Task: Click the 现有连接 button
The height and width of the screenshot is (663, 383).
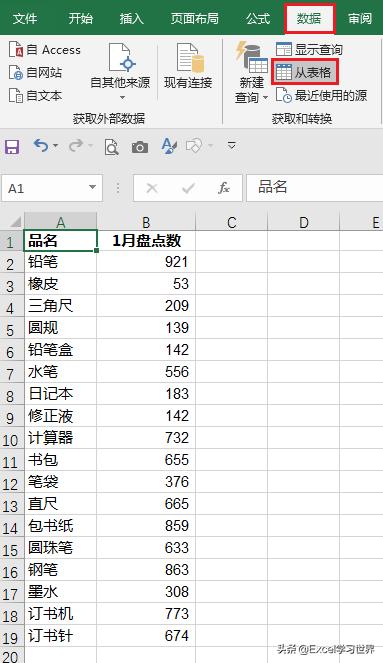Action: coord(188,67)
